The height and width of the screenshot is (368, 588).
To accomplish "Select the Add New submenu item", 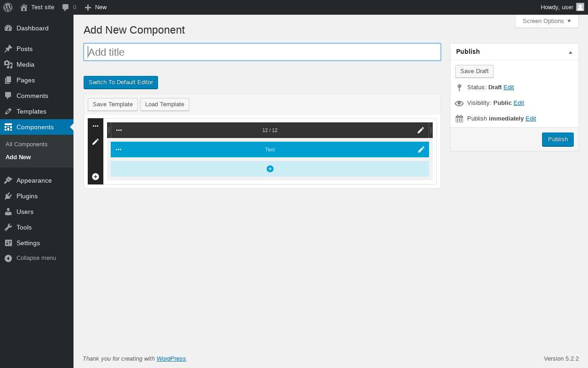I will (18, 157).
